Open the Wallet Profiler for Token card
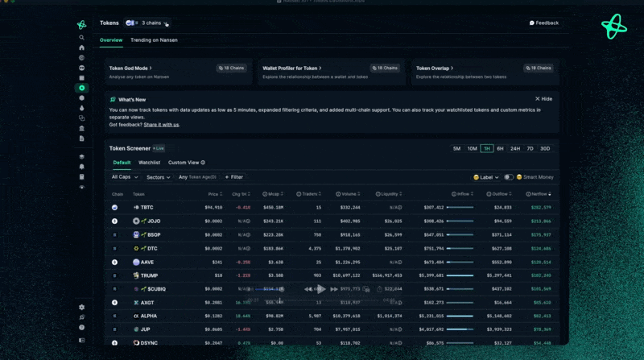Screen dimensions: 644x360 click(332, 72)
